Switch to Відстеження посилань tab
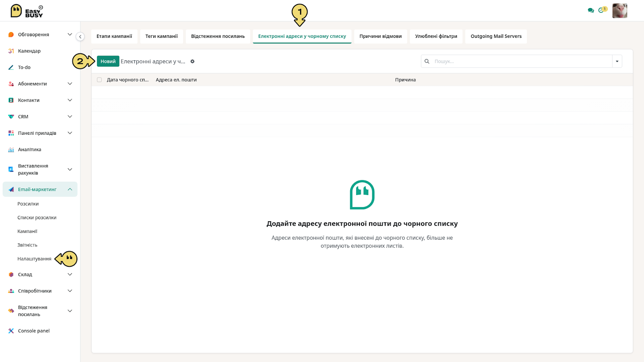Screen dimensions: 644x362 [218, 36]
